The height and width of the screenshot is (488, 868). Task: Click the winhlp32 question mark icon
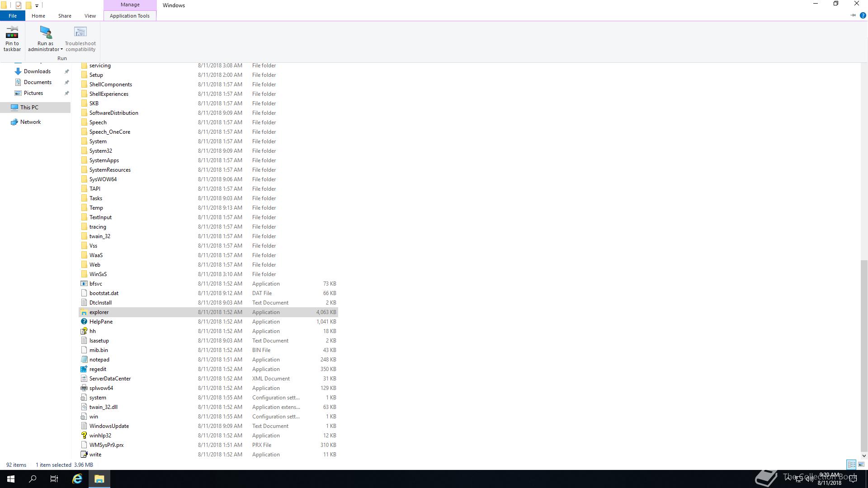pyautogui.click(x=84, y=436)
